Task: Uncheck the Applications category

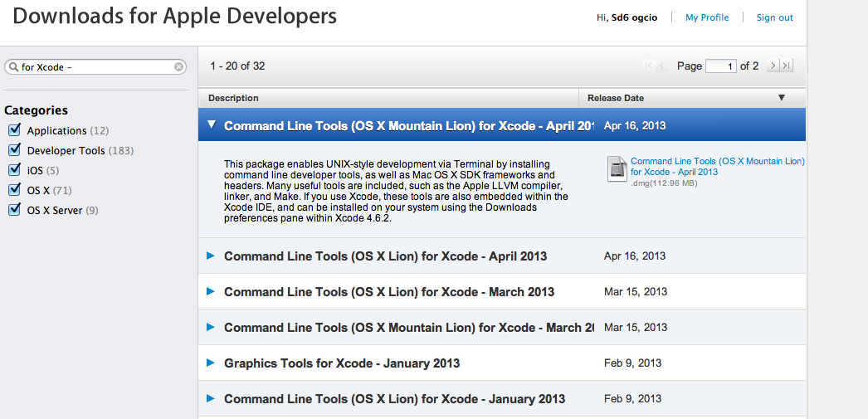Action: (14, 130)
